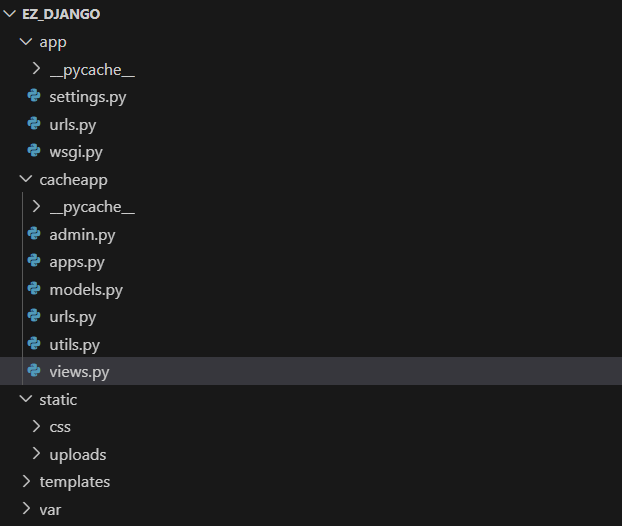Image resolution: width=622 pixels, height=526 pixels.
Task: Collapse the static folder chevron
Action: click(x=26, y=400)
